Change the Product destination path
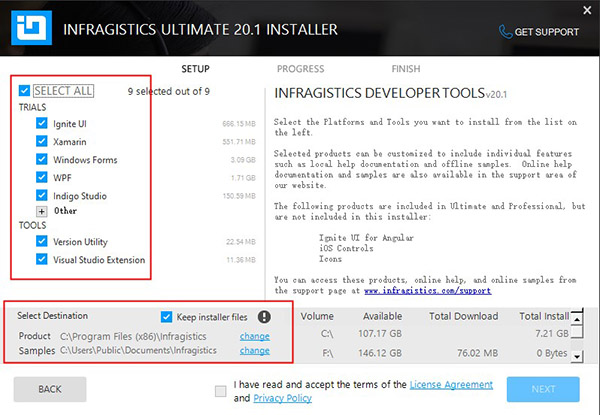The width and height of the screenshot is (600, 415). click(x=255, y=336)
